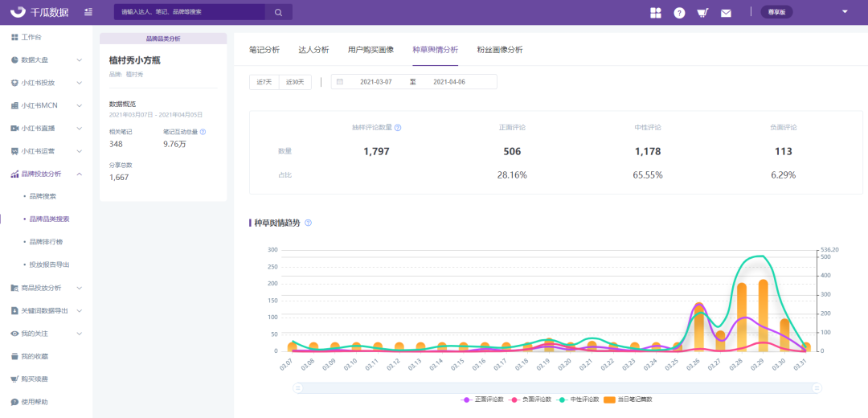The height and width of the screenshot is (418, 868).
Task: Click help icon beside 种草舆情趋势
Action: pyautogui.click(x=309, y=223)
